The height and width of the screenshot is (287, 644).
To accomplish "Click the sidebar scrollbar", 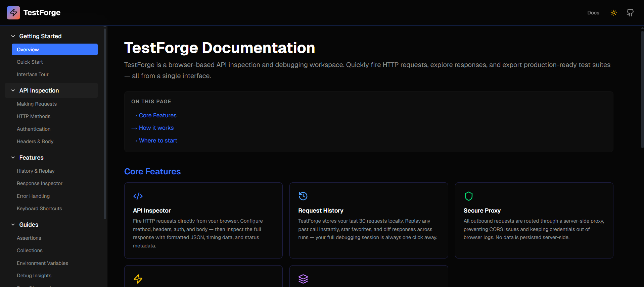I will (x=105, y=123).
